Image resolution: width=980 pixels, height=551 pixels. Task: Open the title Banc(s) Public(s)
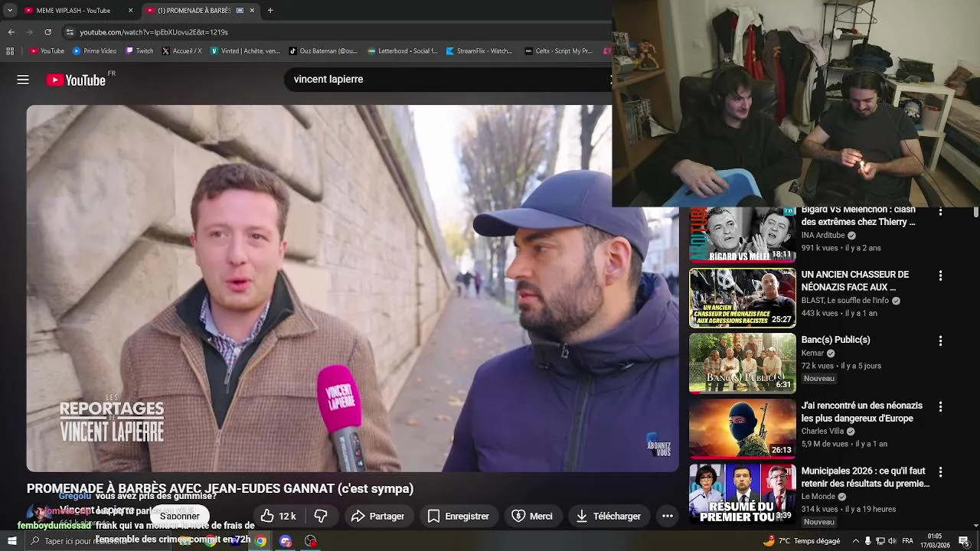point(835,340)
